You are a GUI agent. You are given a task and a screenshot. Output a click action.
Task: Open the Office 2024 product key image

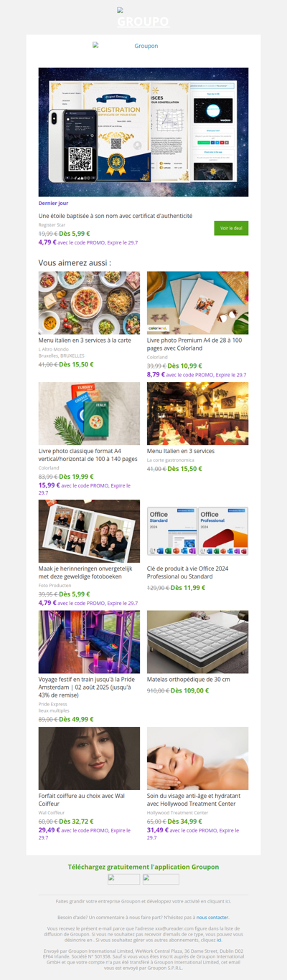point(197,531)
